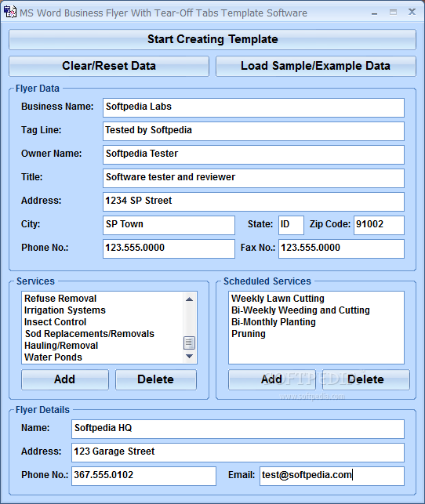This screenshot has height=504, width=425.
Task: Click Add under Scheduled Services
Action: [272, 379]
